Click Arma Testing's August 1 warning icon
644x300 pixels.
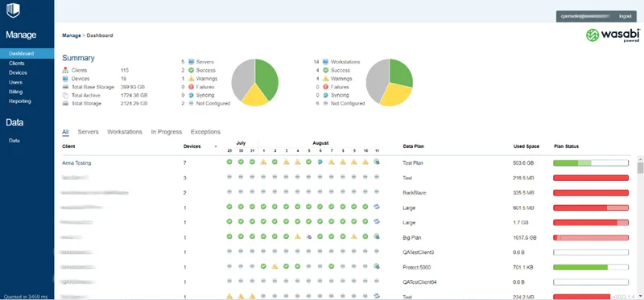click(x=263, y=162)
